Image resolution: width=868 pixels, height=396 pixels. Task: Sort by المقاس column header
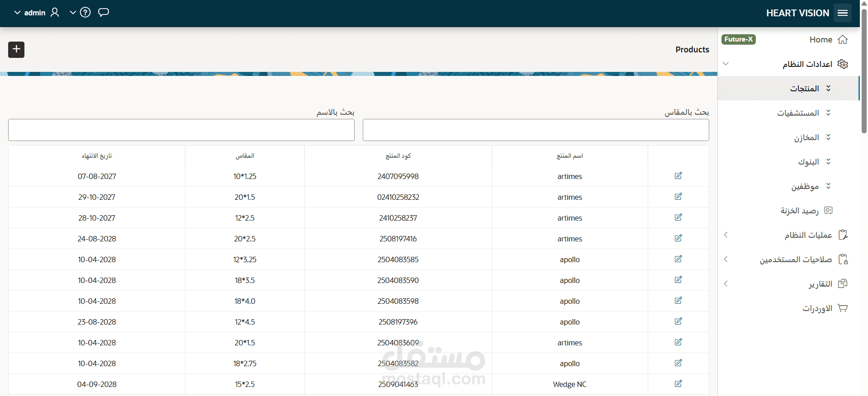(x=245, y=156)
